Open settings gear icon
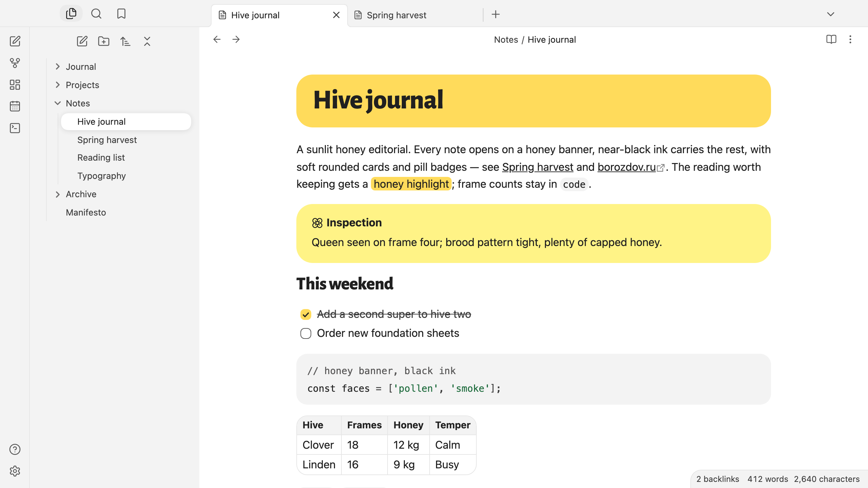Screen dimensions: 868x488 15,471
